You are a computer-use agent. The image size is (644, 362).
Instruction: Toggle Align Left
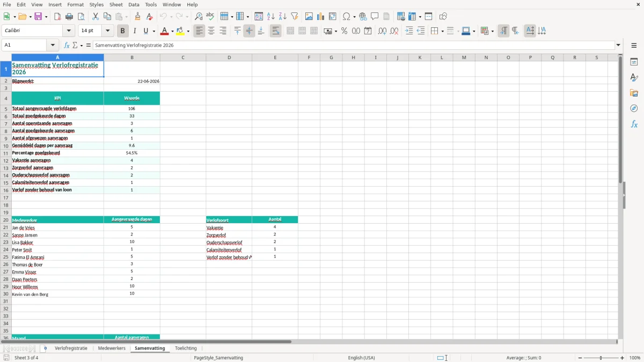[200, 31]
